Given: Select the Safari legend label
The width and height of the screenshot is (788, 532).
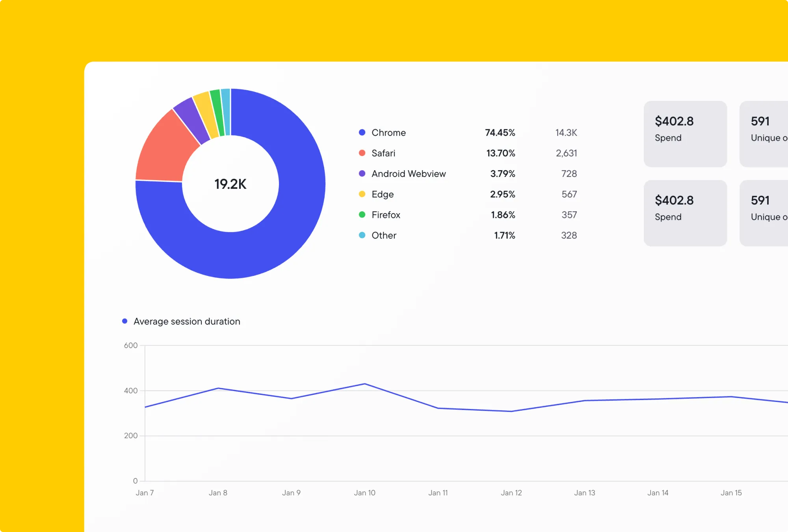Looking at the screenshot, I should tap(383, 153).
